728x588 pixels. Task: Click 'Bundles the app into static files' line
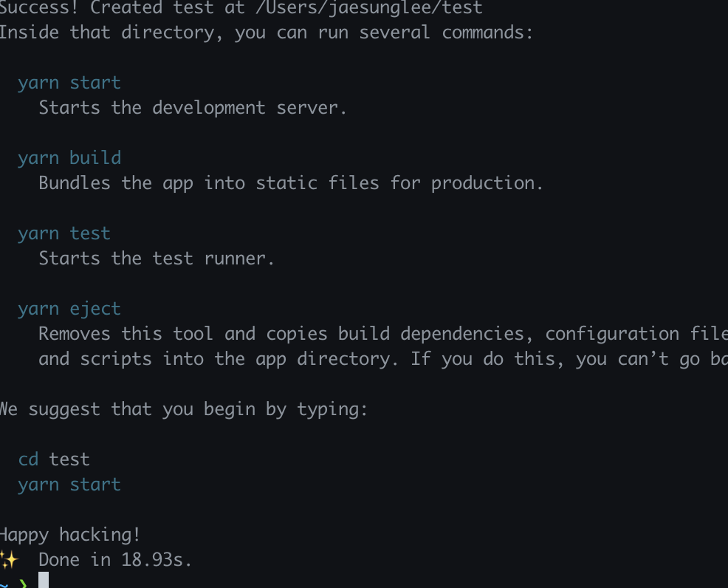291,183
